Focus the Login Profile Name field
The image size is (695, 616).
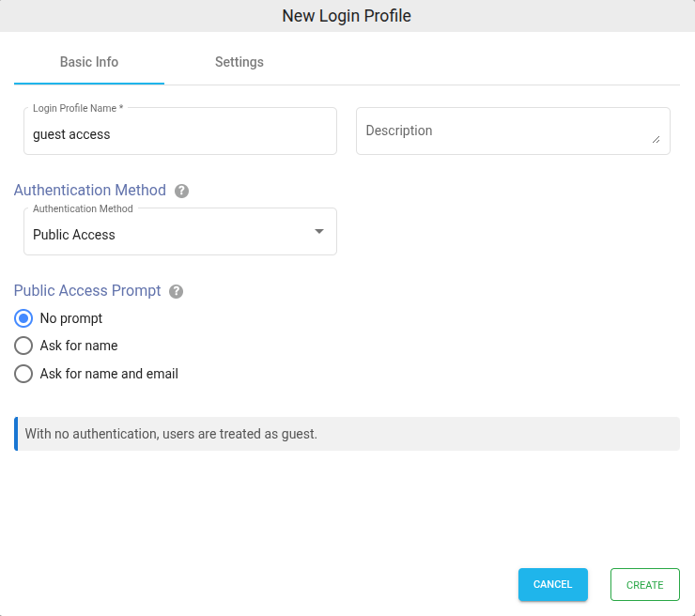point(179,134)
